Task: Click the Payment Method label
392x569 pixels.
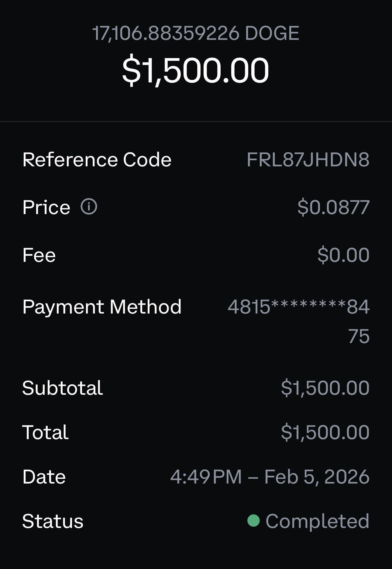Action: [x=102, y=307]
